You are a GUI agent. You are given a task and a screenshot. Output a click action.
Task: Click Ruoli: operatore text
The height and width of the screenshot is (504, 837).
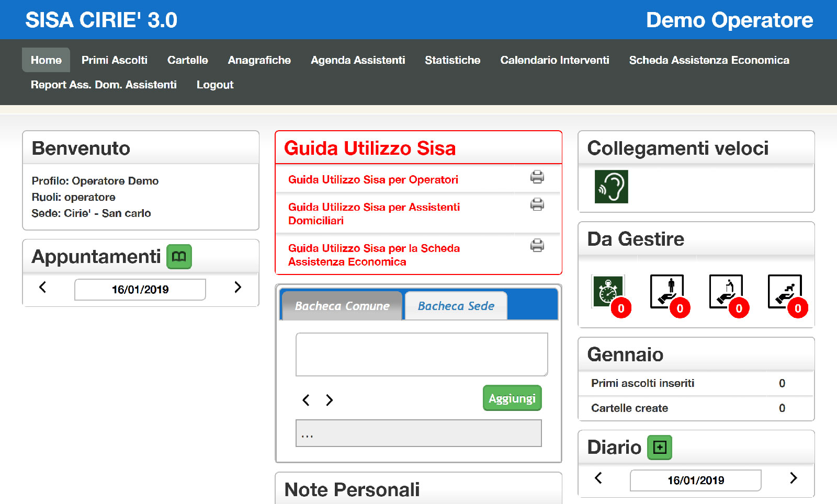coord(73,197)
